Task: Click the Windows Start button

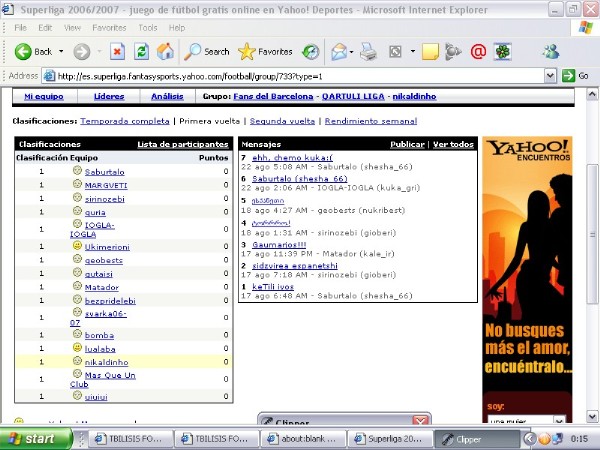Action: 36,439
